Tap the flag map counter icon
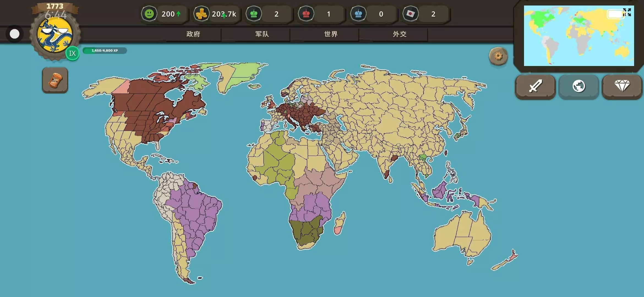The height and width of the screenshot is (297, 644). [x=411, y=14]
